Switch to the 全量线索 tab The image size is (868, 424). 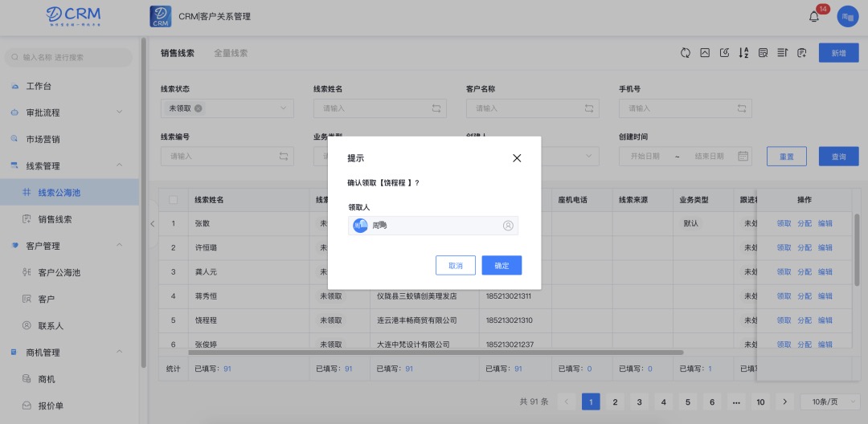click(231, 53)
